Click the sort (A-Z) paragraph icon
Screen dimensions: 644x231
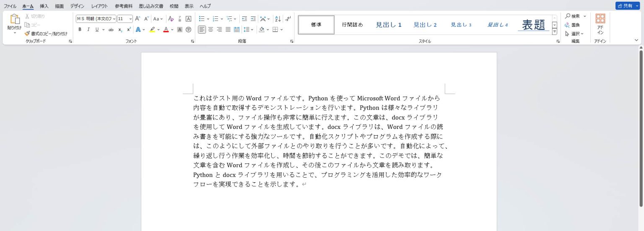pyautogui.click(x=278, y=19)
